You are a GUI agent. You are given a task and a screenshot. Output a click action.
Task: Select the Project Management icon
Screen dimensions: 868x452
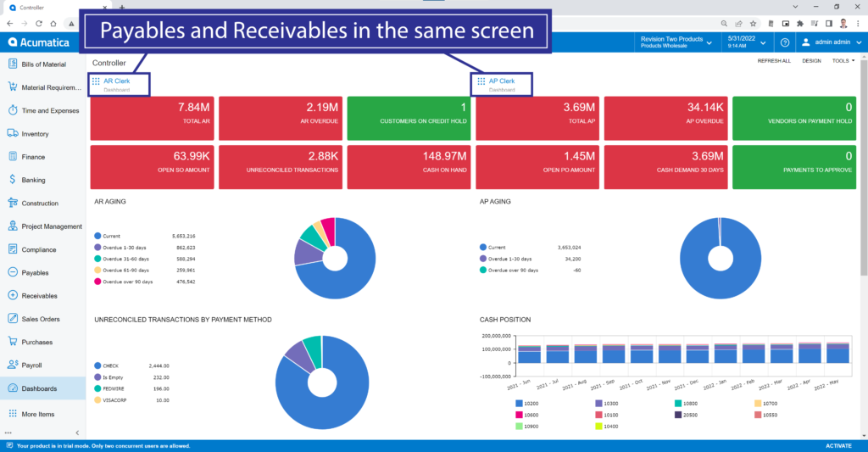pos(13,226)
